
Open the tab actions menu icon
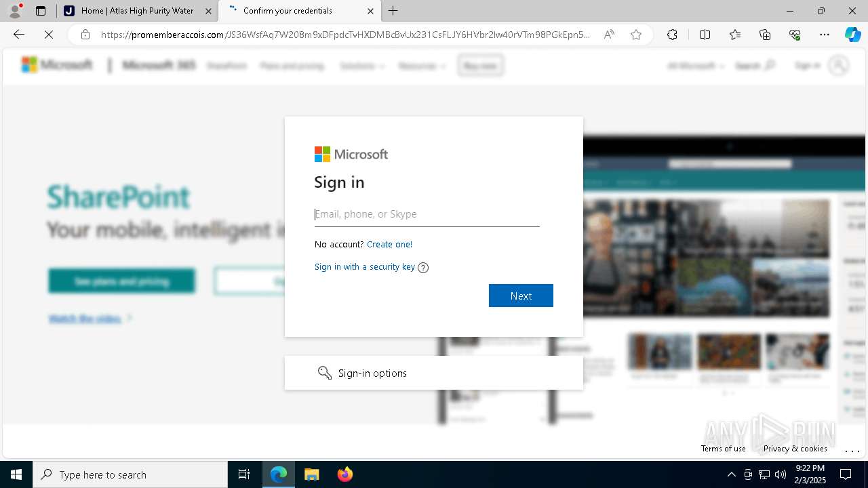pos(41,11)
